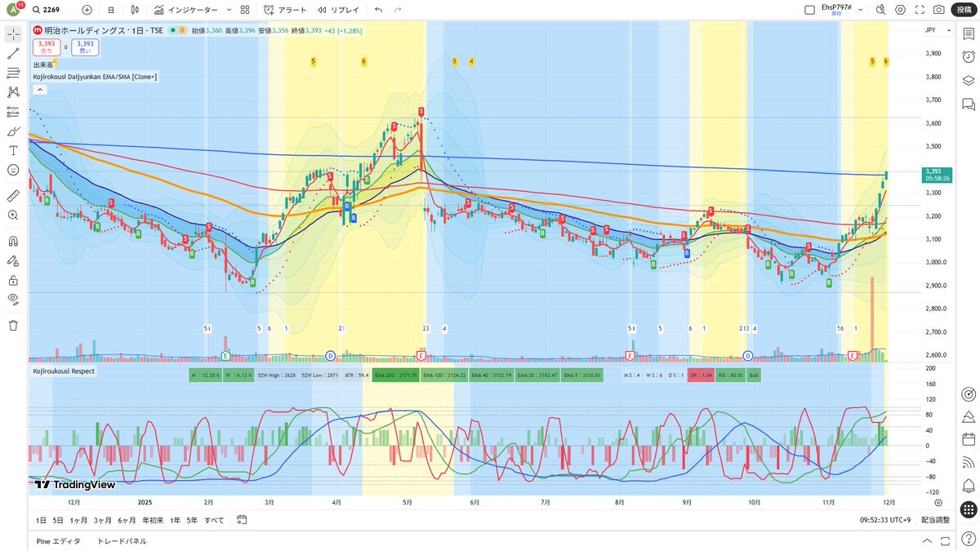Start bar replay with リプレイ button
The image size is (980, 551).
pos(338,10)
